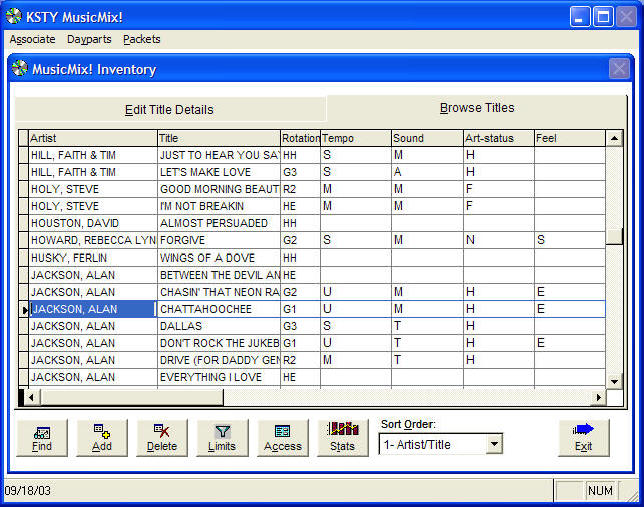Select EVERYTHING I LOVE title cell
Image resolution: width=644 pixels, height=507 pixels.
coord(219,377)
